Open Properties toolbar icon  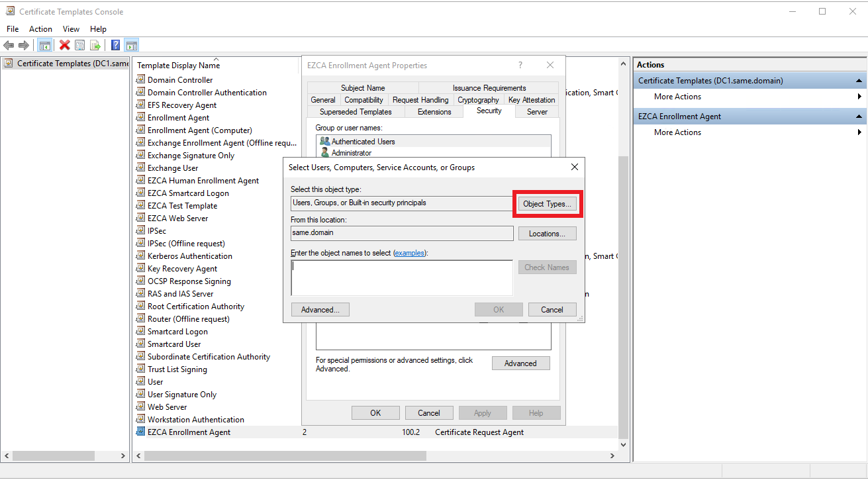click(80, 45)
